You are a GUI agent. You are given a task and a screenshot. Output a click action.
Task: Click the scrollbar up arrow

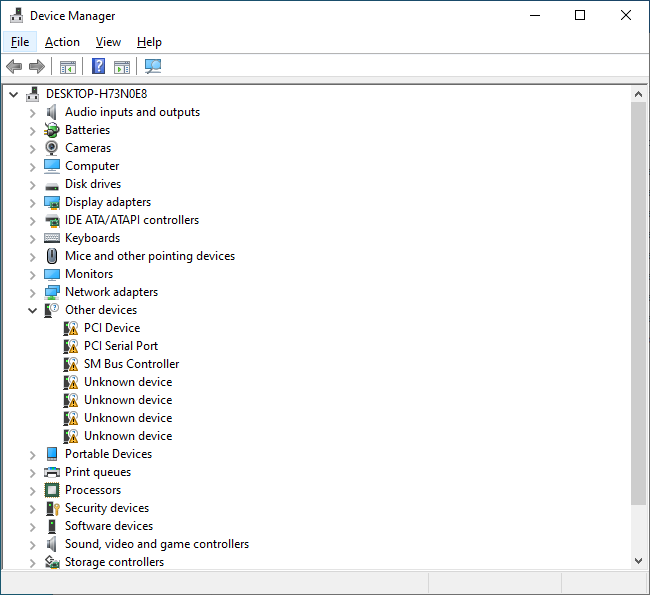pos(638,94)
